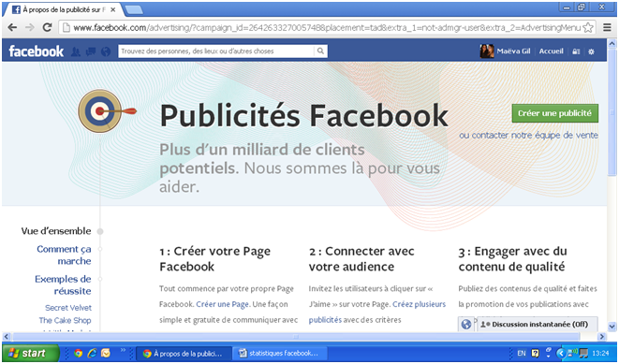Reload the page with refresh icon
Image resolution: width=619 pixels, height=364 pixels.
tap(48, 27)
